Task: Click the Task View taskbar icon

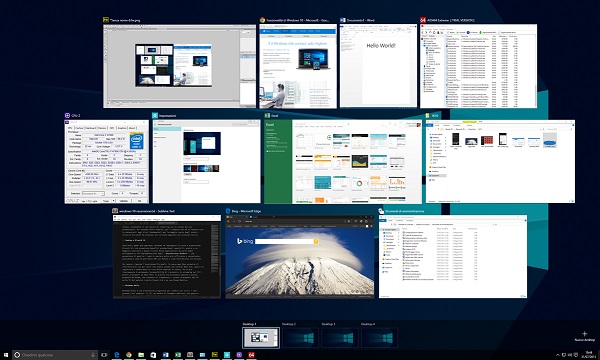Action: 104,355
